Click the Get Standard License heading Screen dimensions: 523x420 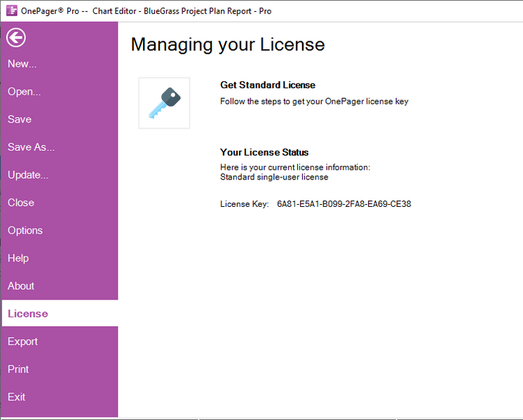268,85
